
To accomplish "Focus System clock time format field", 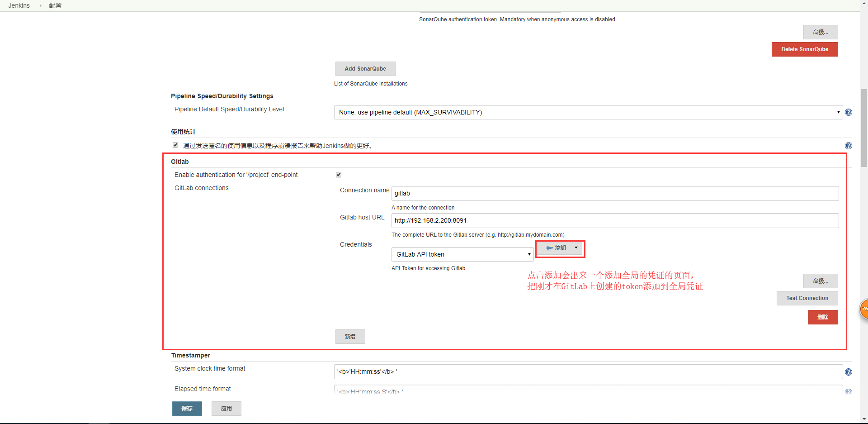I will point(588,372).
